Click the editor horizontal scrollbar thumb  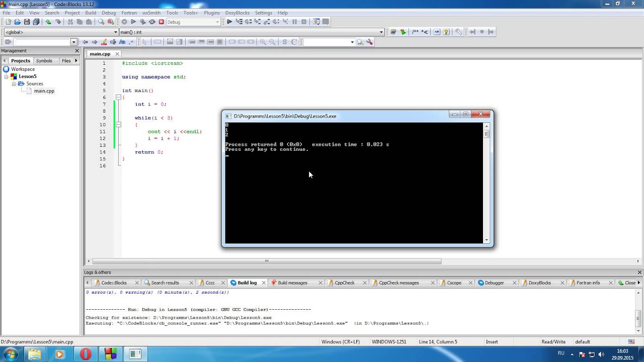[267, 261]
